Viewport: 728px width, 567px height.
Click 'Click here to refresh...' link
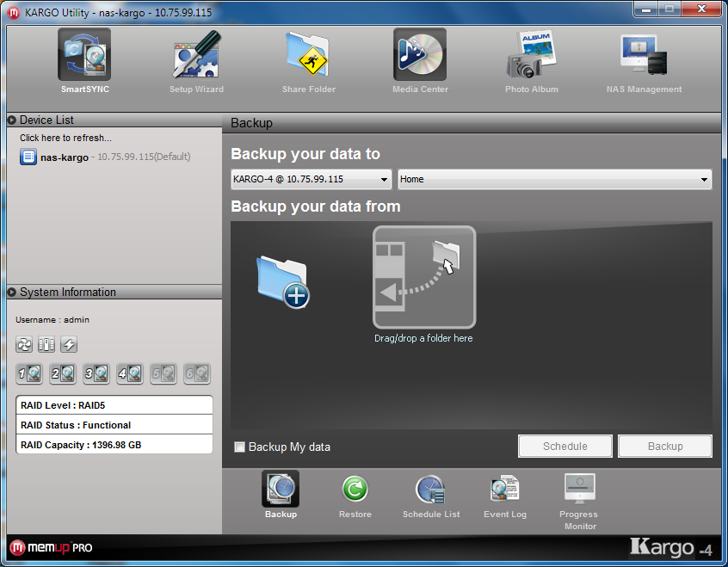click(x=65, y=138)
